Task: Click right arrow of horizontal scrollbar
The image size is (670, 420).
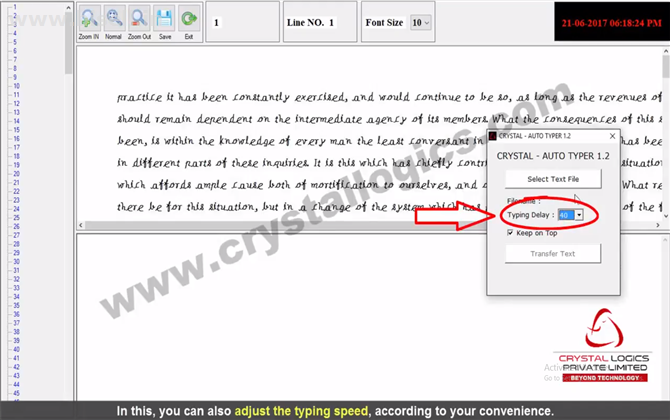Action: [658, 225]
